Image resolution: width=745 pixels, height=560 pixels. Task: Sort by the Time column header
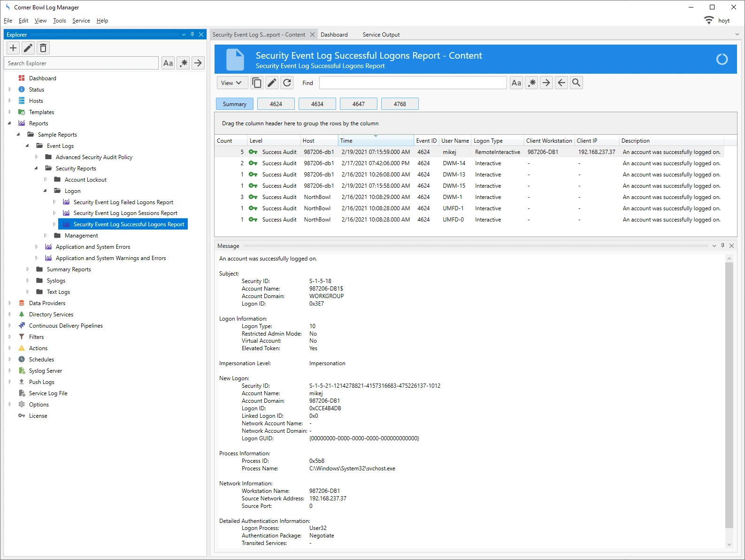(376, 140)
